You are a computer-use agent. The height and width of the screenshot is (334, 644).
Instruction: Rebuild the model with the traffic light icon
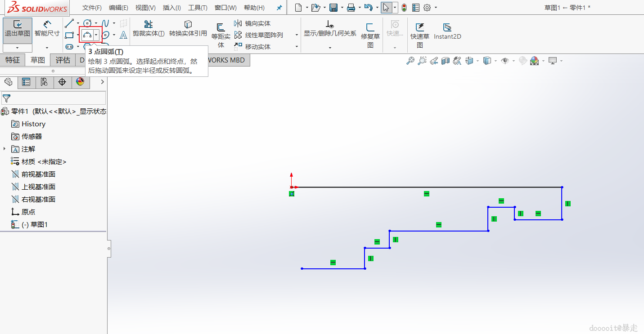[404, 8]
